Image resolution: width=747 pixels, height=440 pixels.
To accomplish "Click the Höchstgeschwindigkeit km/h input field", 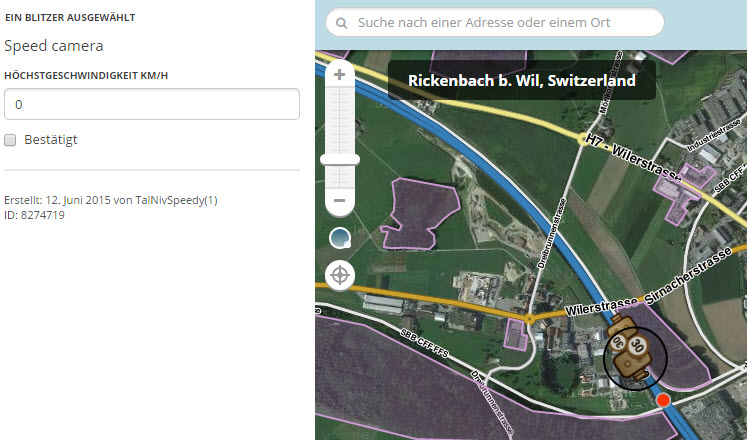I will click(152, 104).
